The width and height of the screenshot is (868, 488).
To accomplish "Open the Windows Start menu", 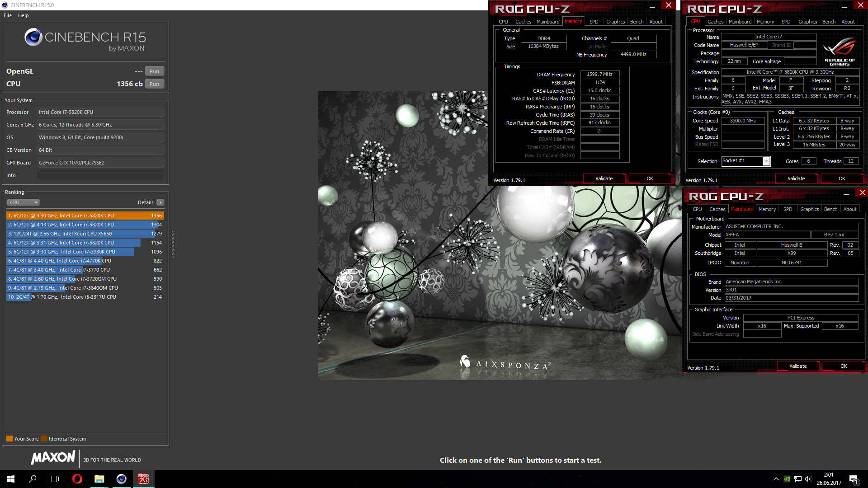I will click(x=11, y=479).
